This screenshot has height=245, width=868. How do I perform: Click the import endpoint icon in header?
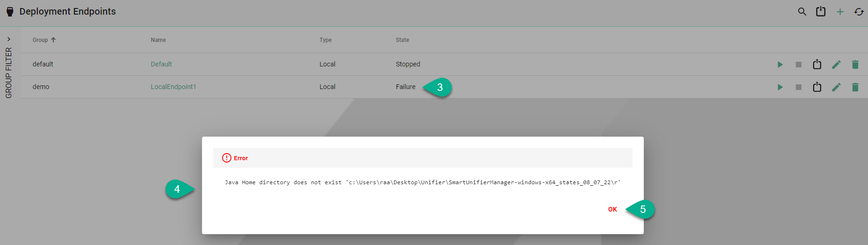[821, 12]
